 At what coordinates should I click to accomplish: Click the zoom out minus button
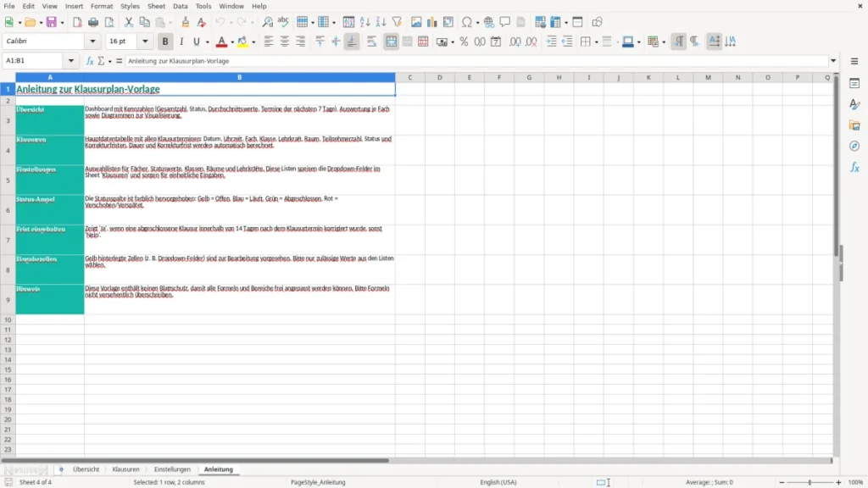pos(782,482)
